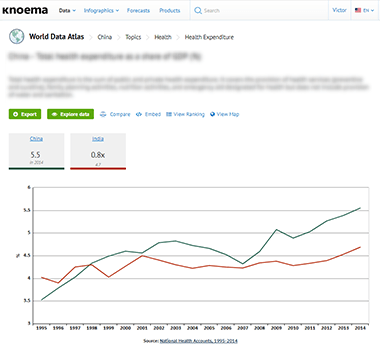Open the India country link in card
This screenshot has width=380, height=360.
[98, 139]
